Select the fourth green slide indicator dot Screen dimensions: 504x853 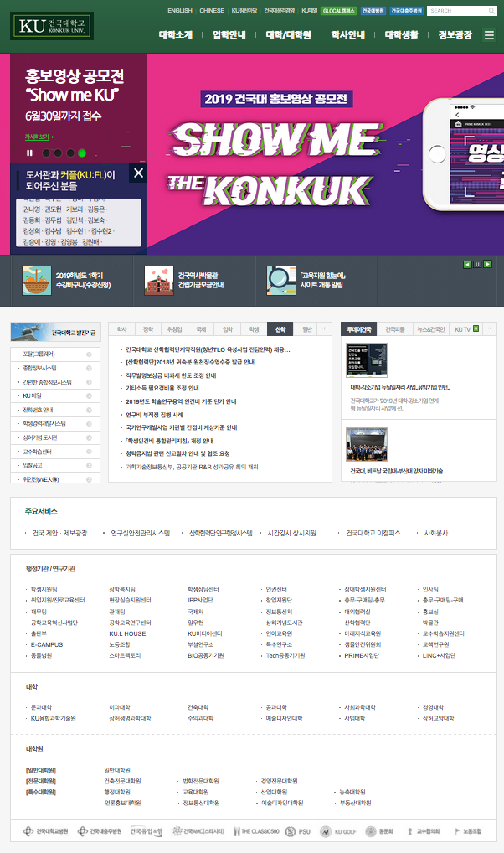pyautogui.click(x=81, y=153)
